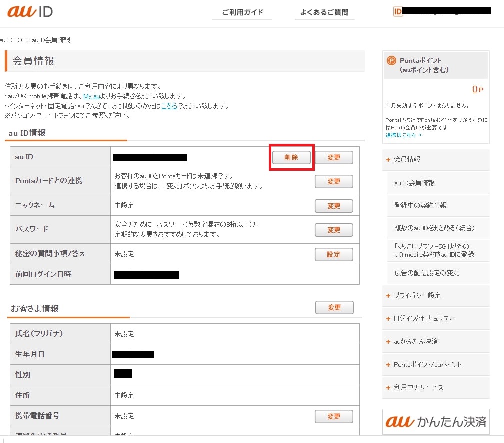The image size is (504, 443).
Task: Click the Pontaポイント(auポイント含む) title
Action: pos(424,65)
